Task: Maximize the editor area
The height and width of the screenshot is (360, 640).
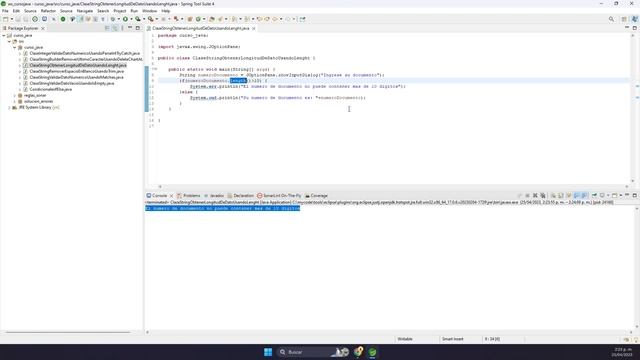Action: point(635,28)
